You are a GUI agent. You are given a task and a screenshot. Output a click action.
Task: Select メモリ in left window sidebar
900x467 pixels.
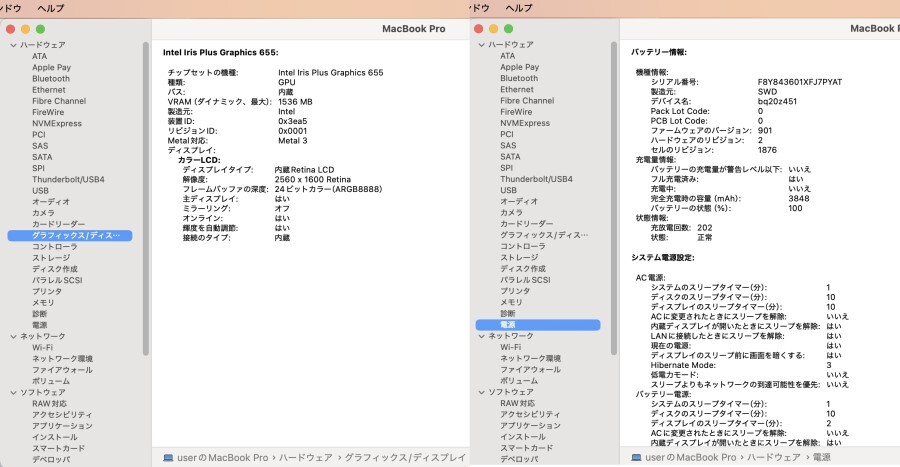(x=43, y=302)
